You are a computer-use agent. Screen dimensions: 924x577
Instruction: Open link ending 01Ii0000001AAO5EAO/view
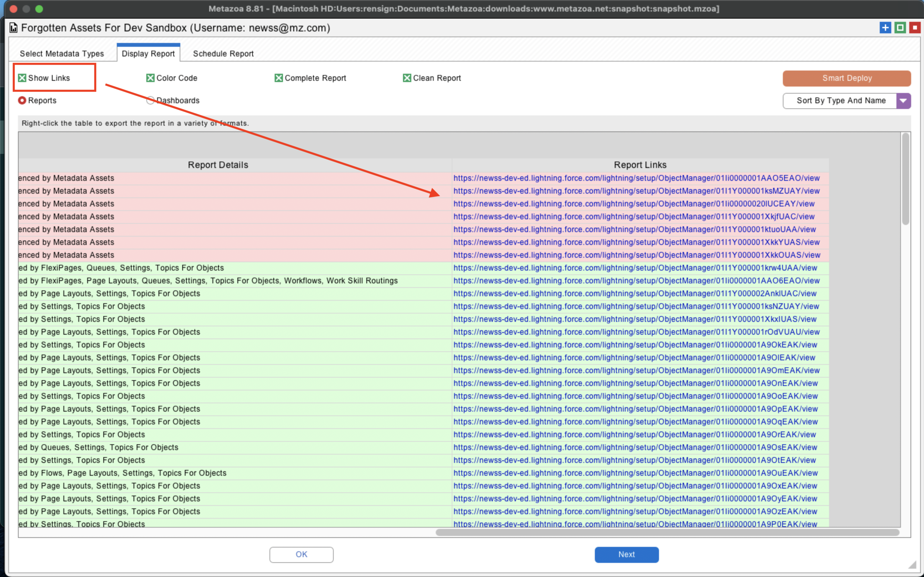point(636,178)
